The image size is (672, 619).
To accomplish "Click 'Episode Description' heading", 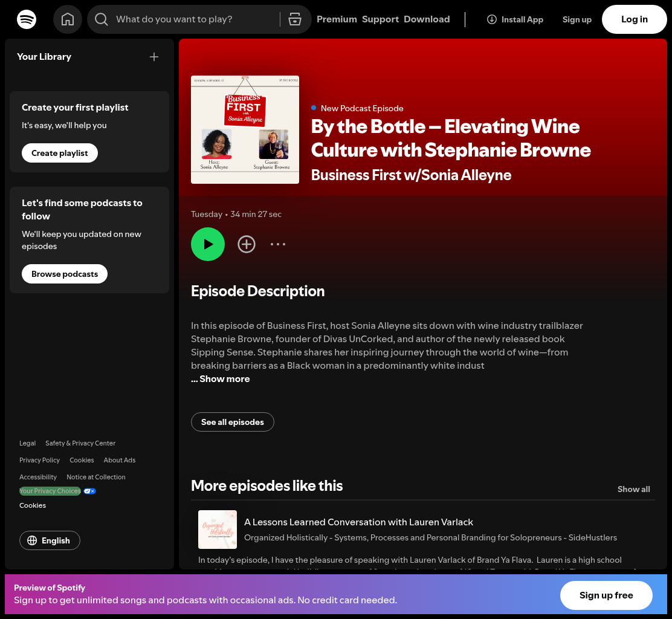I will pyautogui.click(x=257, y=291).
